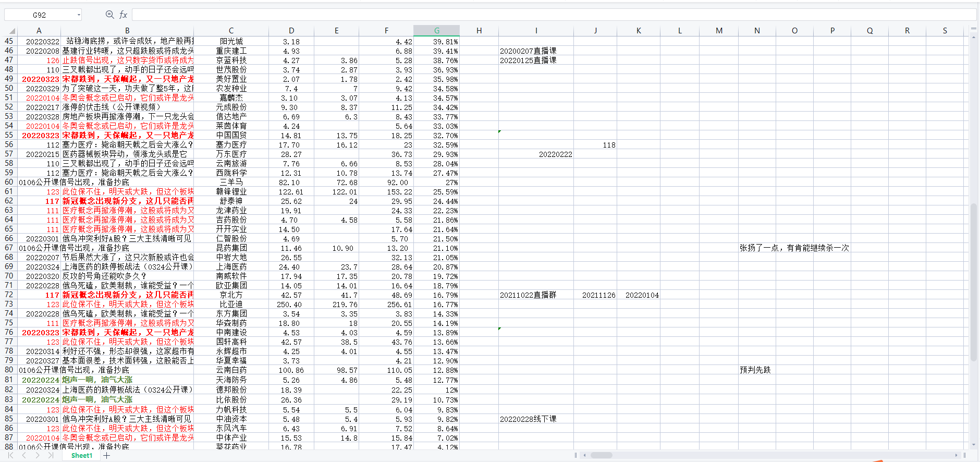Open the name box dropdown arrow
Image resolution: width=980 pixels, height=462 pixels.
click(79, 15)
